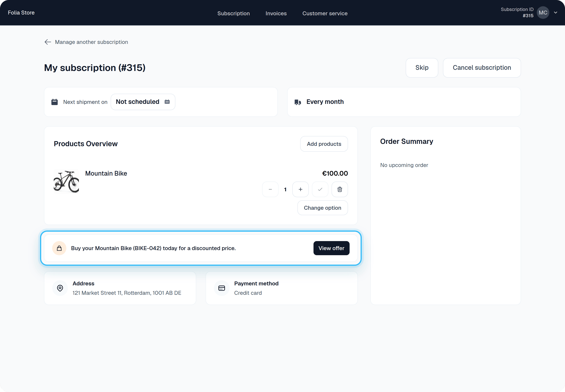
Task: Click Manage another subscription link
Action: [x=91, y=42]
